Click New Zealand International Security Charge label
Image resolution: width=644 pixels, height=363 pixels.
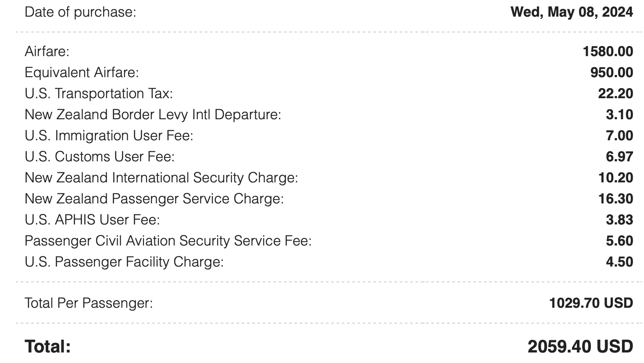(161, 178)
